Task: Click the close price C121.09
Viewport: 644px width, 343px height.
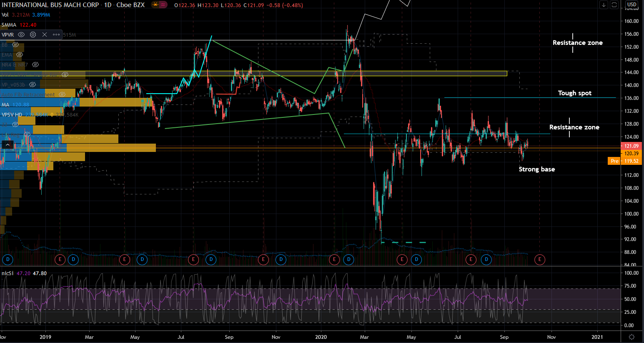Action: point(253,5)
